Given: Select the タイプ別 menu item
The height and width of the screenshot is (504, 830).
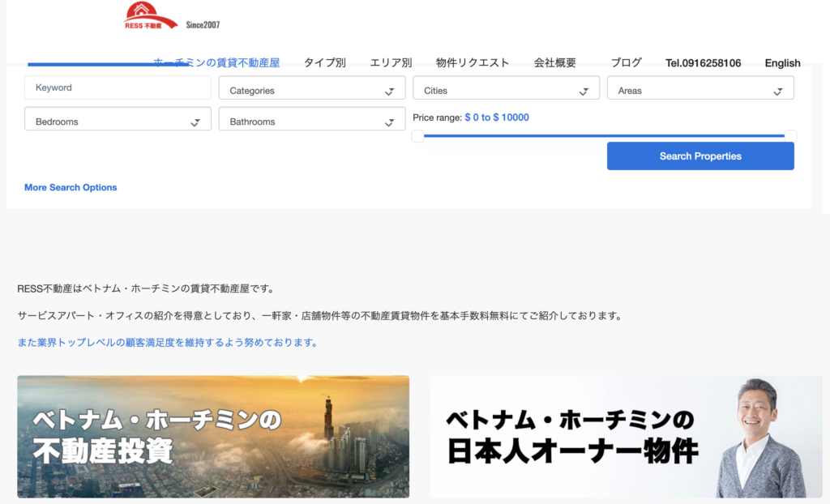Looking at the screenshot, I should tap(323, 62).
